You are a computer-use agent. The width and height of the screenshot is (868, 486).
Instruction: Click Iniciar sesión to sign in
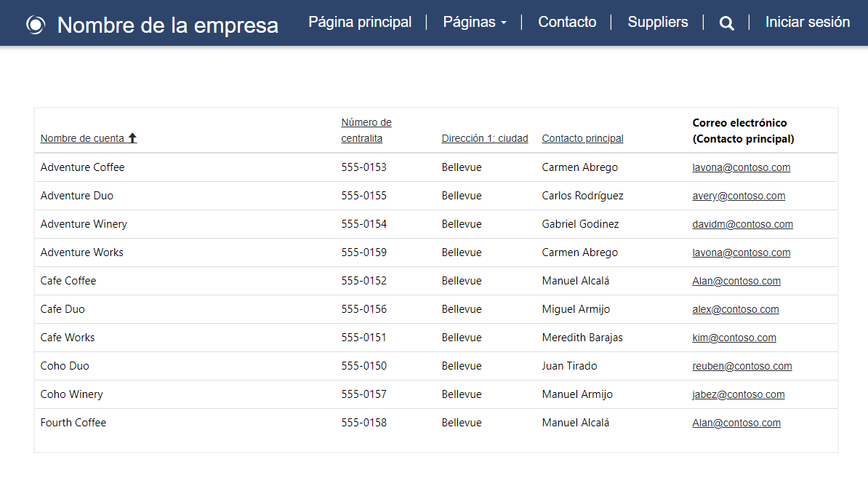(807, 22)
